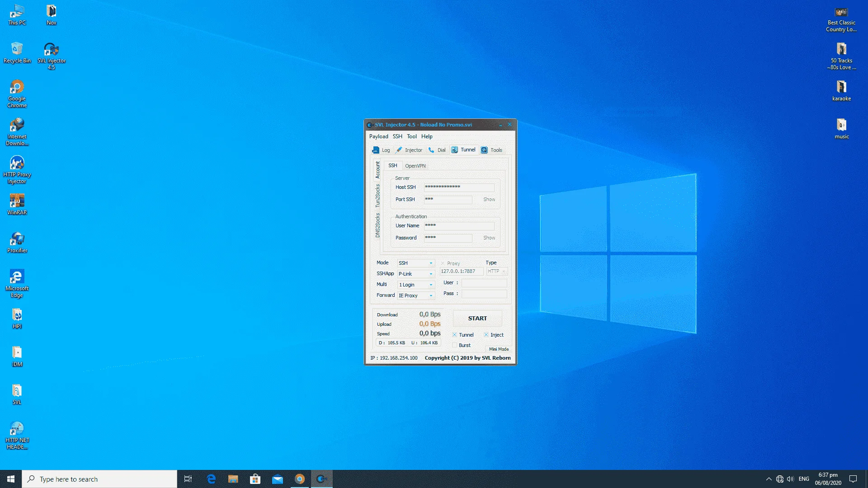Switch to Mini Mode
This screenshot has height=488, width=868.
(x=499, y=349)
